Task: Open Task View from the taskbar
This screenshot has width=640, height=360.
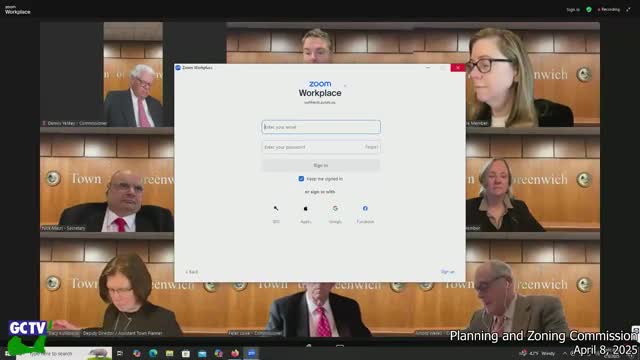Action: point(120,353)
